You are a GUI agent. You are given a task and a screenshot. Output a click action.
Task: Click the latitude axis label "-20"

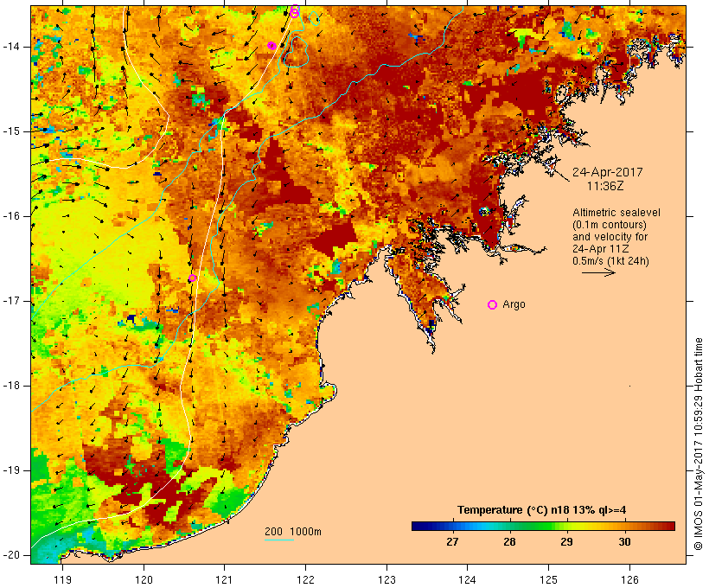(11, 555)
